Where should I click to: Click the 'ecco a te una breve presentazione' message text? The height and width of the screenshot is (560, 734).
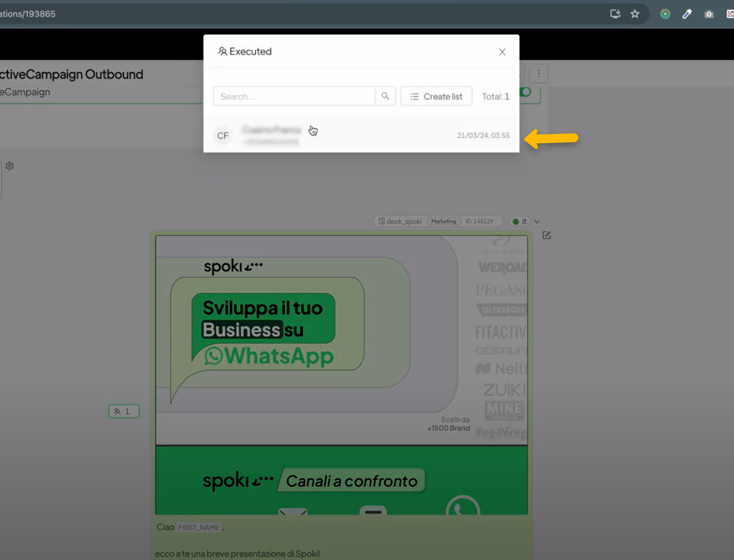pyautogui.click(x=237, y=554)
